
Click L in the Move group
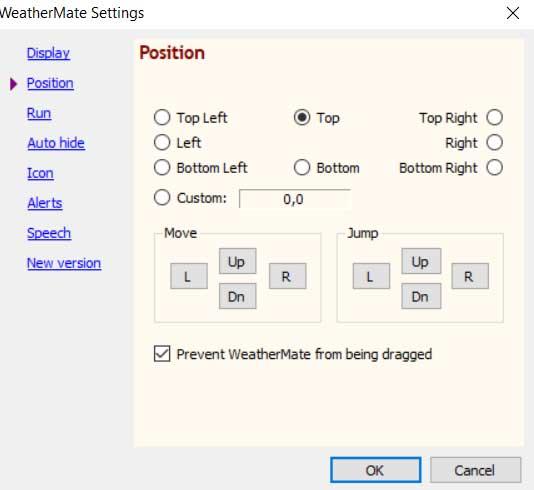(x=189, y=276)
